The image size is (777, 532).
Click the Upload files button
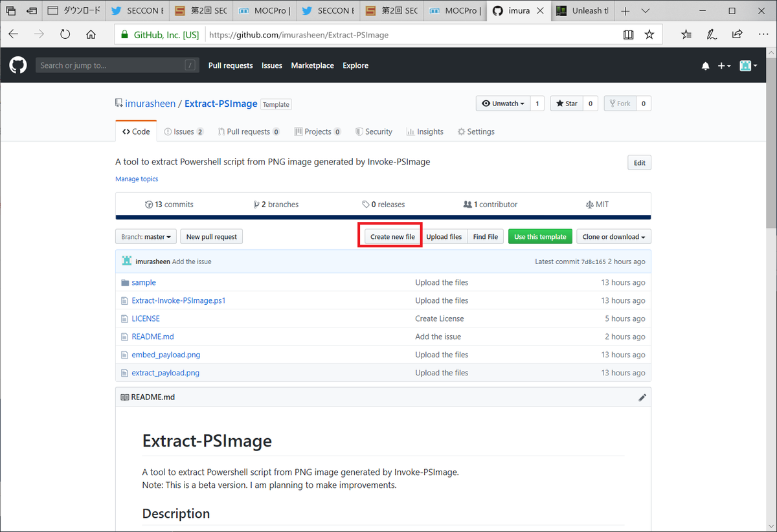[x=444, y=237]
